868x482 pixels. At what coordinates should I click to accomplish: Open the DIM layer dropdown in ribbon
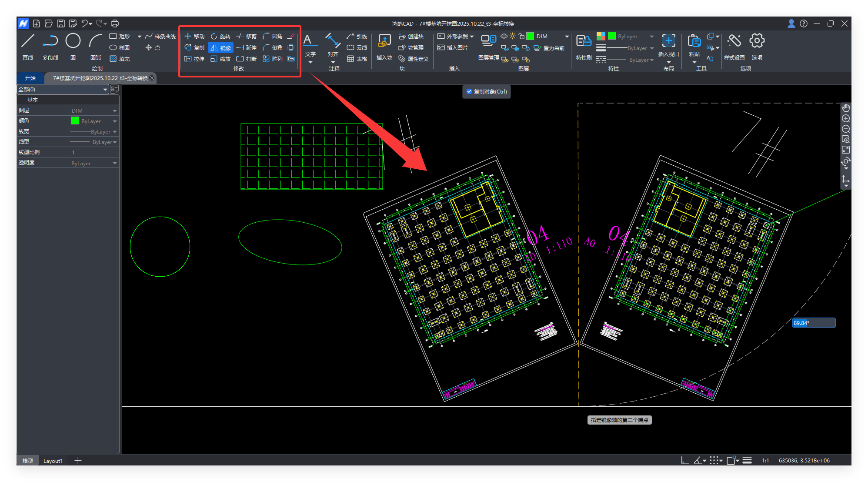click(x=567, y=37)
